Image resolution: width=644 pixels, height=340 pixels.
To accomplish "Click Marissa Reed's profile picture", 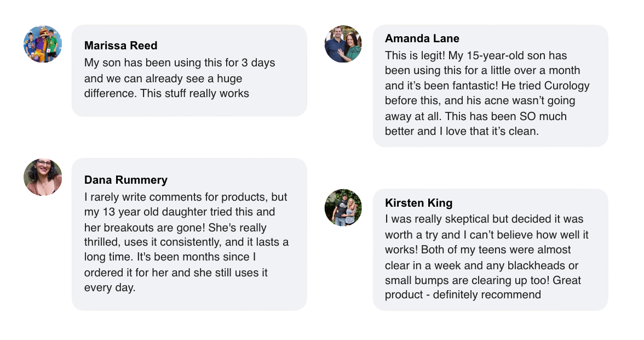I will point(43,44).
